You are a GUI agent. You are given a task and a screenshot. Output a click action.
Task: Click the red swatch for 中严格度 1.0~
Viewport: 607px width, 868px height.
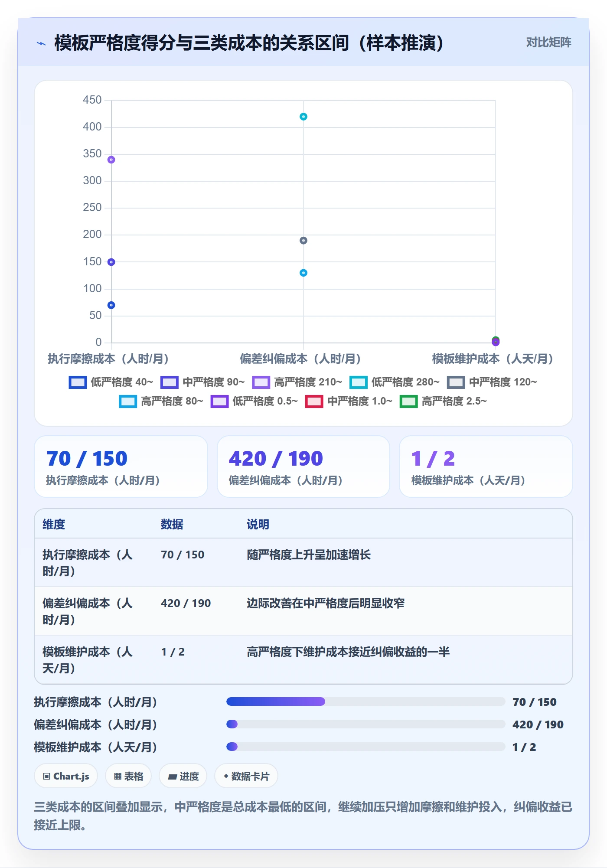pyautogui.click(x=314, y=401)
